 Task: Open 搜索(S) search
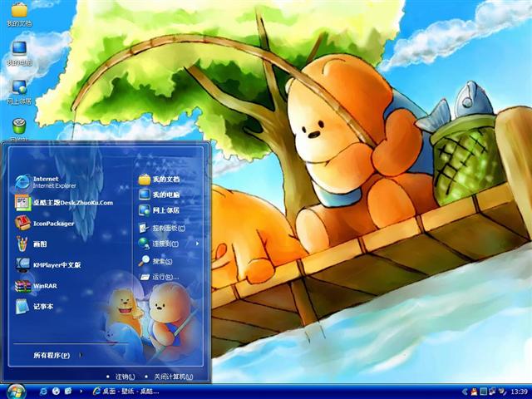155,261
